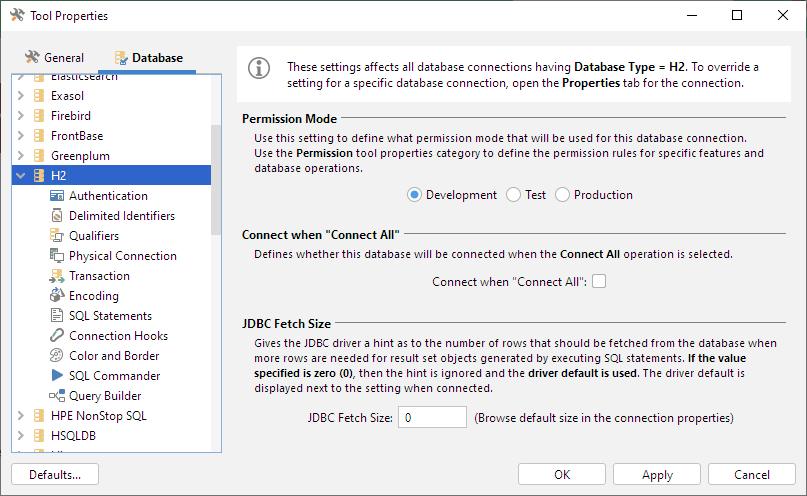The image size is (807, 496).
Task: Expand the HSQLDB database node
Action: pos(21,436)
